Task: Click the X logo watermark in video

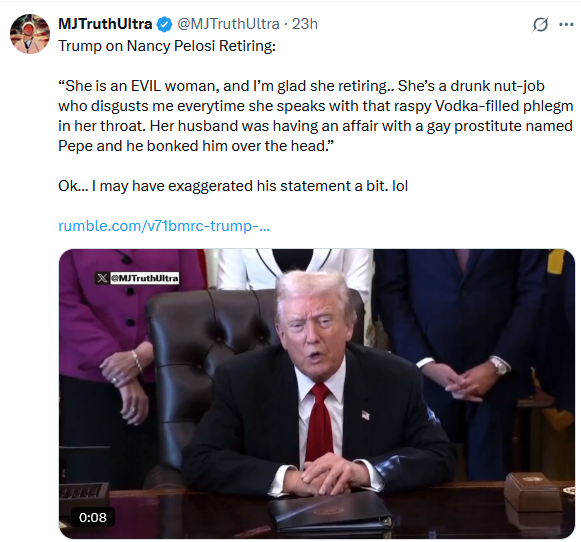Action: coord(102,278)
